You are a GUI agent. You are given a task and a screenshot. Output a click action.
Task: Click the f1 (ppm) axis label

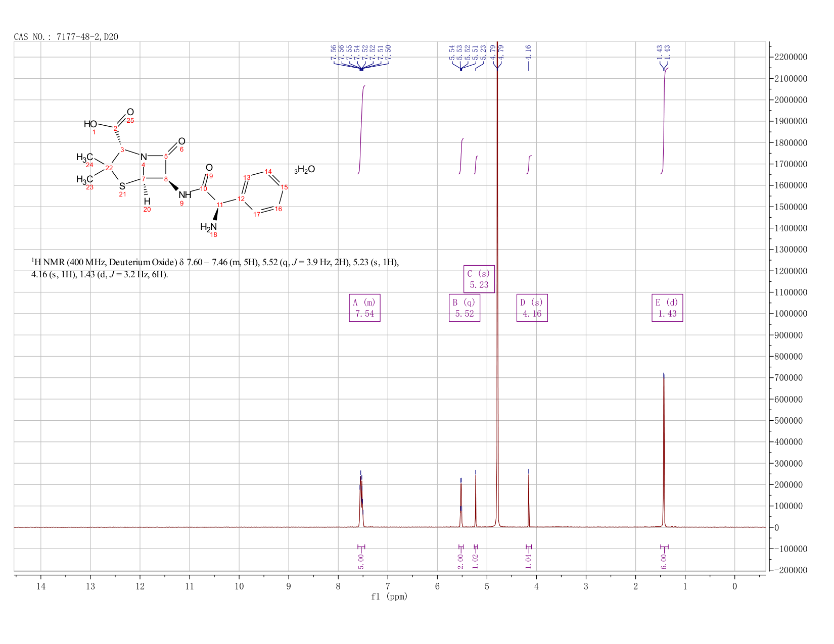[389, 597]
